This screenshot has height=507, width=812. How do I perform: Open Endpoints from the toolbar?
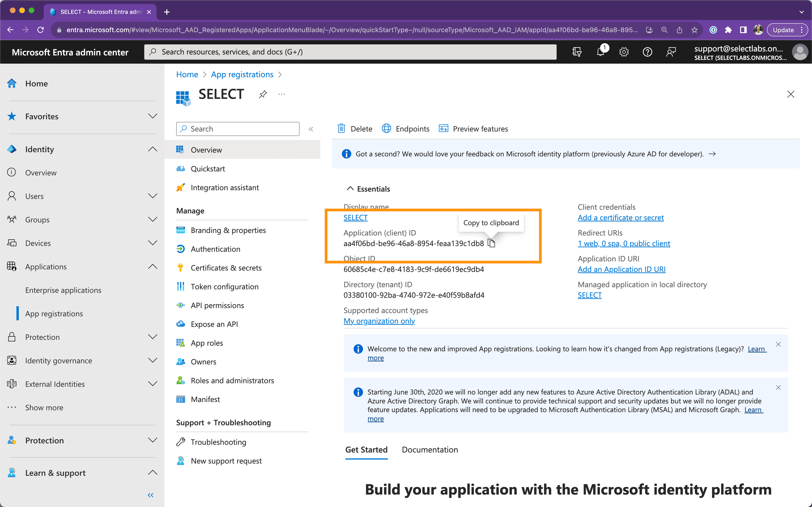click(x=406, y=129)
